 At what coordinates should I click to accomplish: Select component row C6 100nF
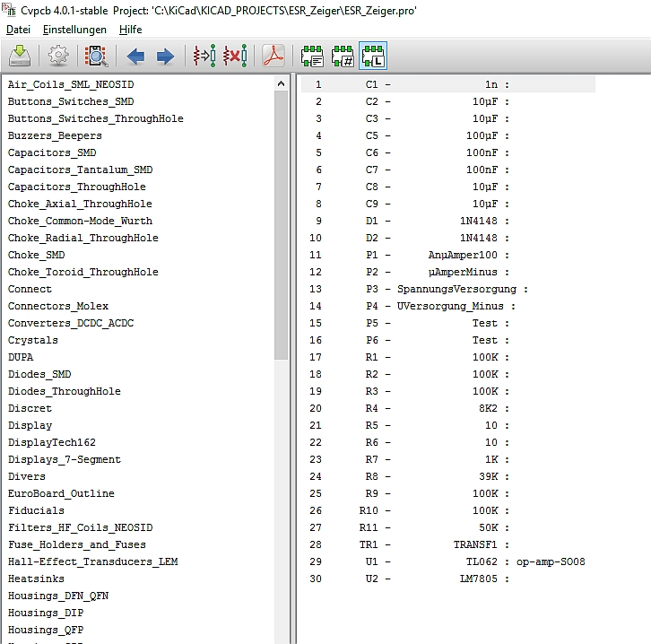coord(448,152)
